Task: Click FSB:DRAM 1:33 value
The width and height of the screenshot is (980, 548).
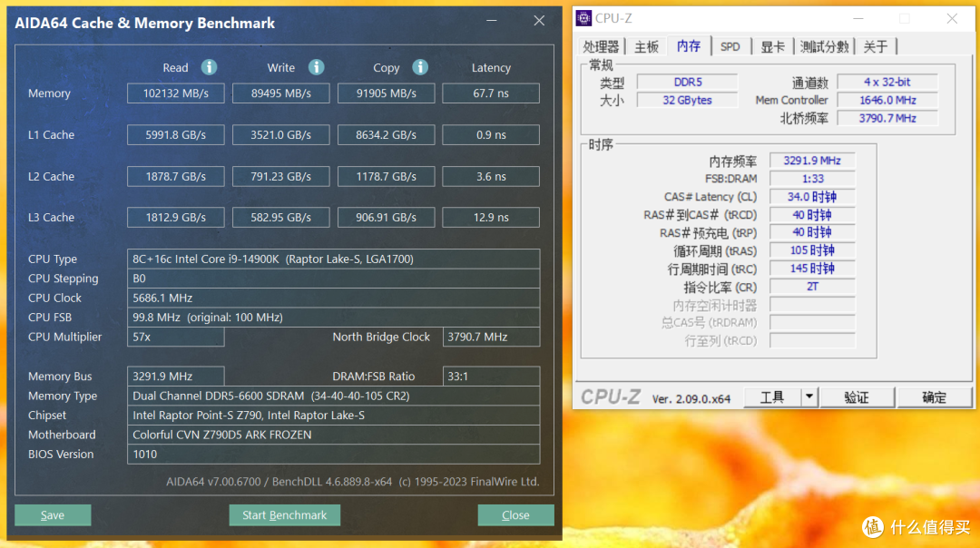Action: pos(812,179)
